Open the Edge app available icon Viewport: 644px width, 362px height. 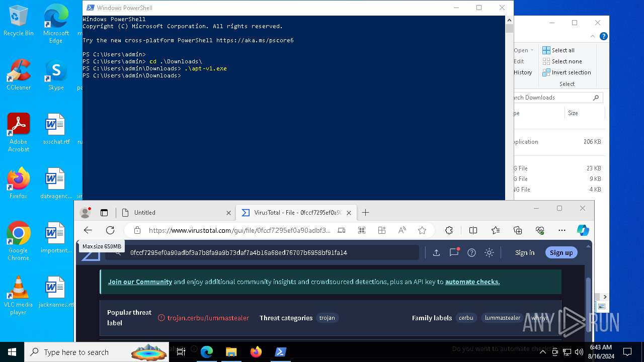[x=341, y=230]
